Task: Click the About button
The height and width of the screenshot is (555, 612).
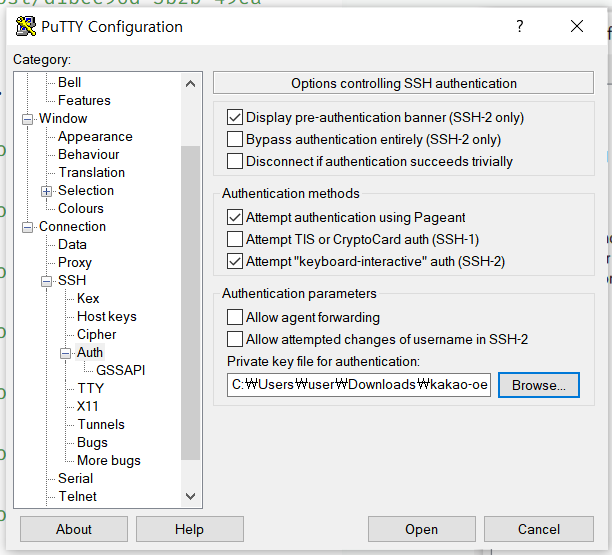Action: click(74, 529)
